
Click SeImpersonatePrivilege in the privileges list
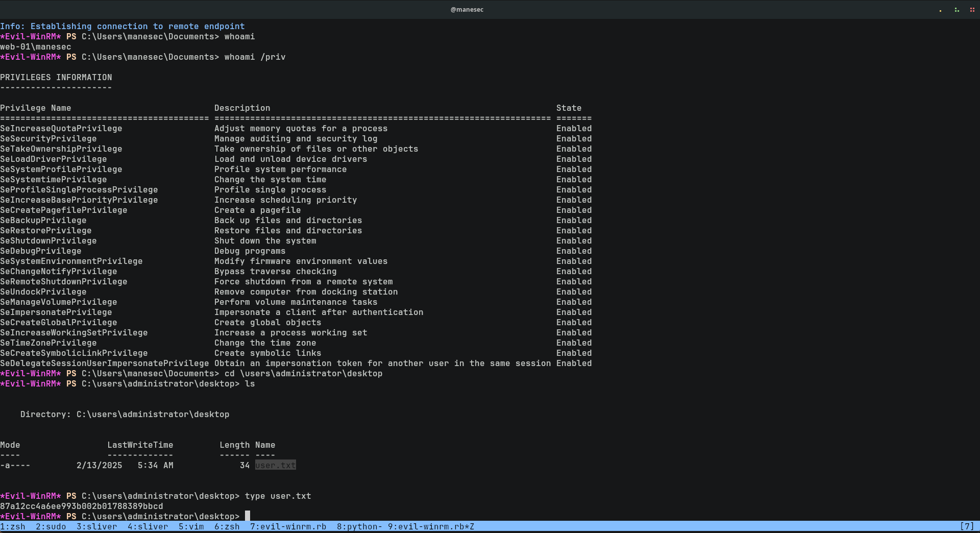coord(56,312)
